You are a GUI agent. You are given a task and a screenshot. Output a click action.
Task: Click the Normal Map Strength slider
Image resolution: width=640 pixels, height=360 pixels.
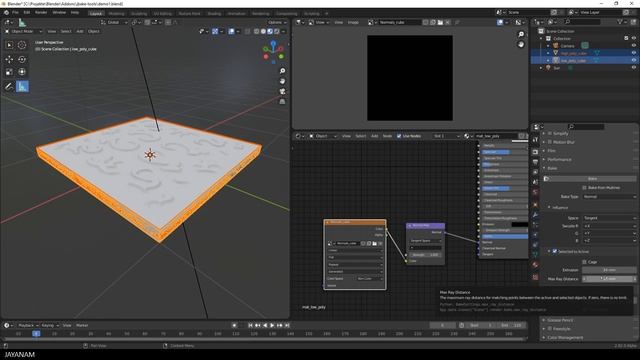pos(425,255)
